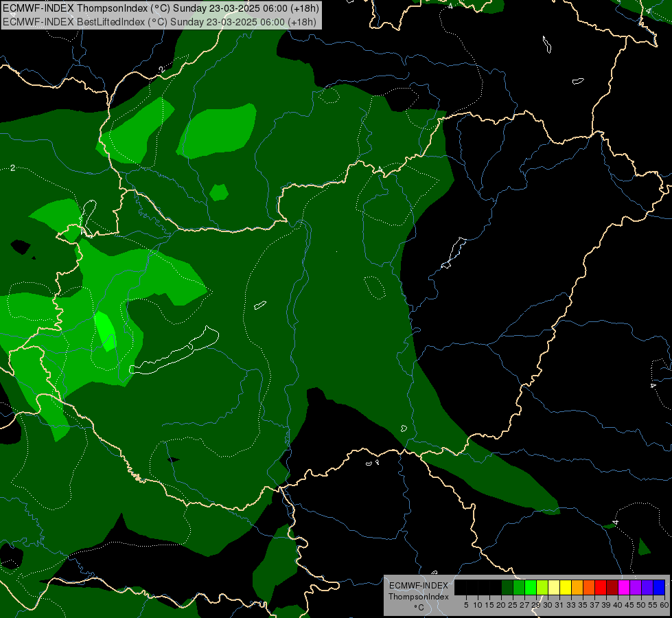Click legend tick label "45"

click(x=630, y=605)
